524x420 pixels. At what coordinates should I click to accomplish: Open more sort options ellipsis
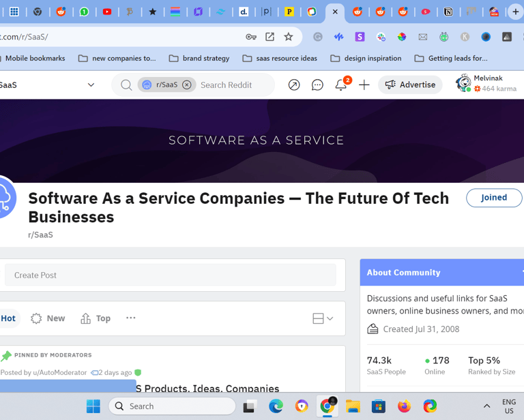tap(131, 318)
